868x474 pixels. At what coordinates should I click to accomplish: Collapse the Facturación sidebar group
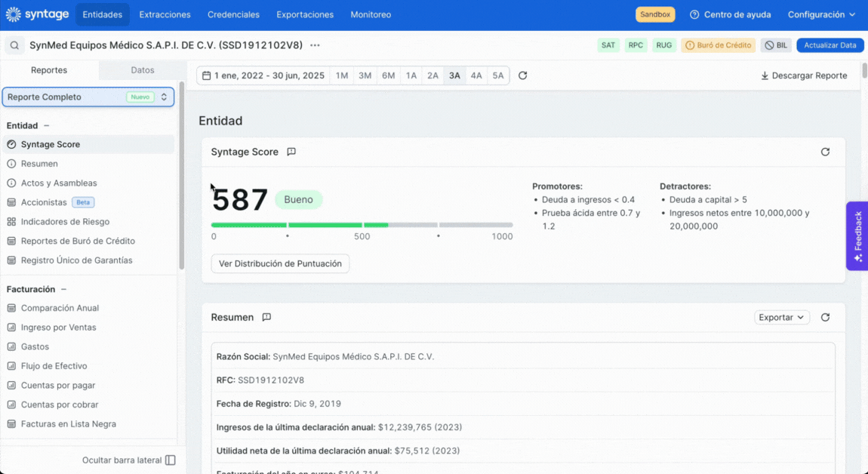tap(63, 289)
